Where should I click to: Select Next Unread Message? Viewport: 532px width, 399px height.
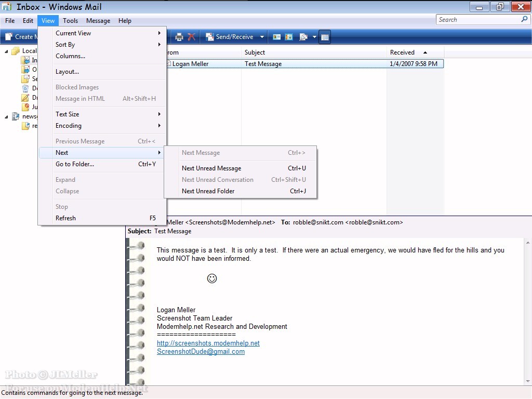tap(240, 168)
